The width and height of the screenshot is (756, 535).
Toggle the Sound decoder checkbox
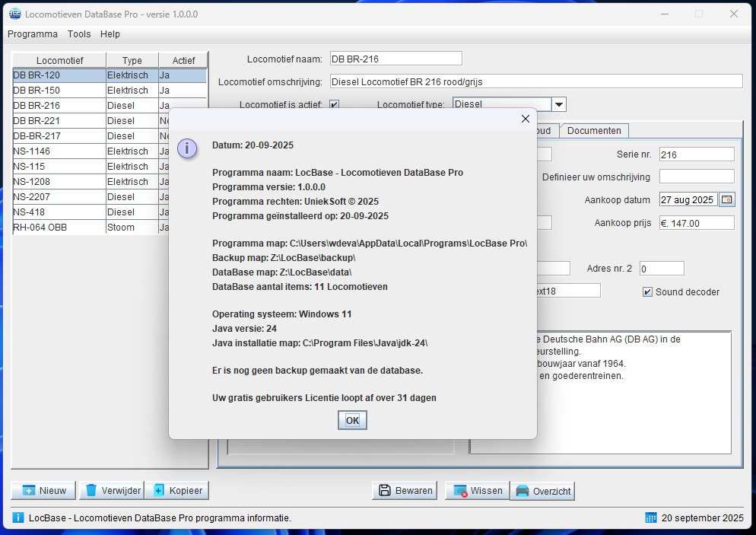click(x=648, y=292)
